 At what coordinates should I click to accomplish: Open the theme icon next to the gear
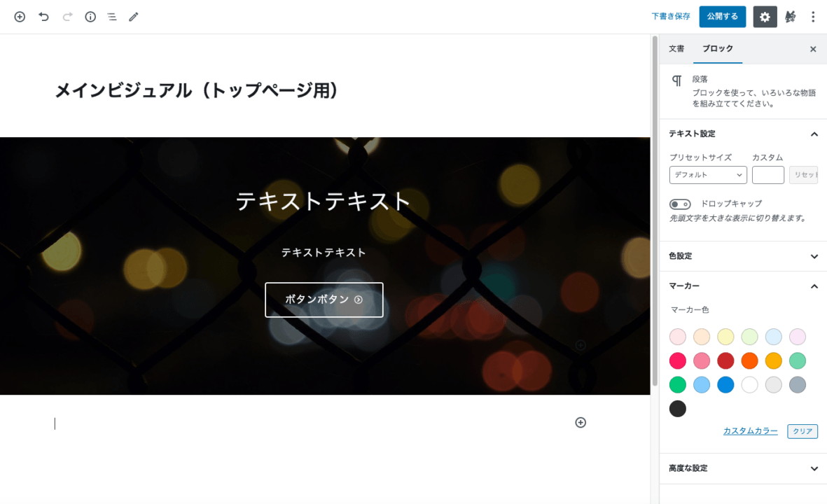(x=790, y=17)
